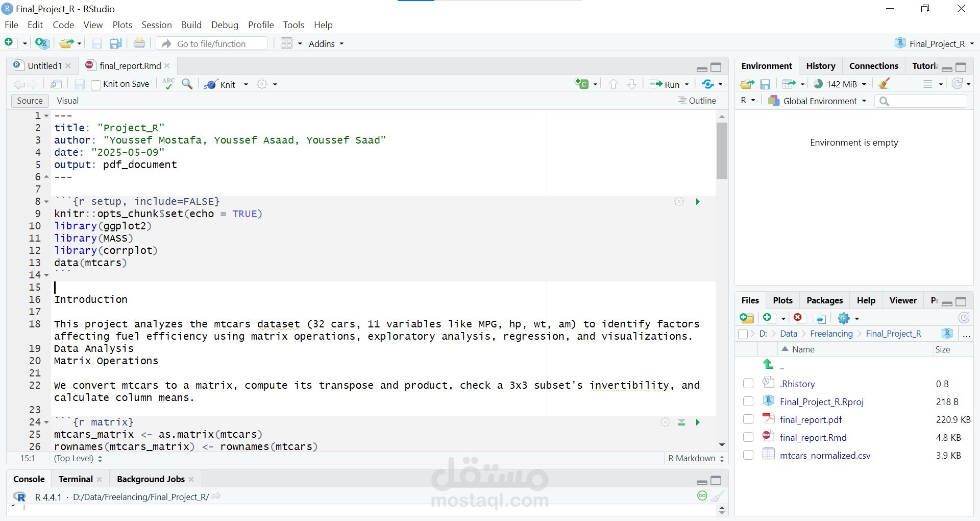Open the (Top Level) section navigator
Image resolution: width=980 pixels, height=521 pixels.
tap(78, 458)
